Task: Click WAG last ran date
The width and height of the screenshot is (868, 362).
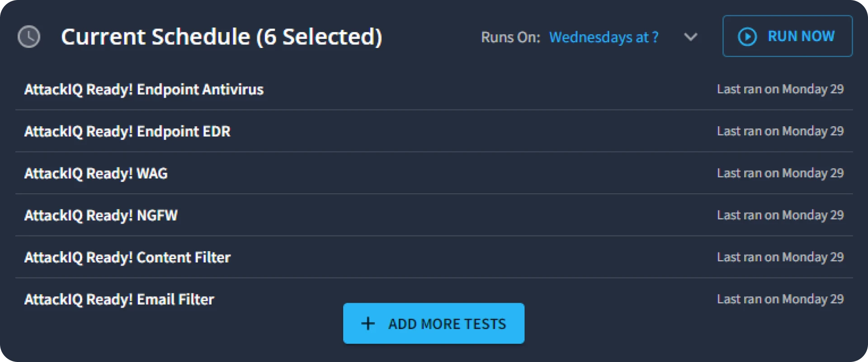Action: tap(780, 173)
